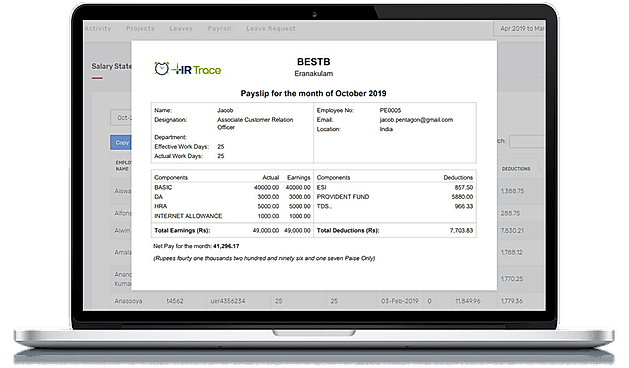Click the Total Earnings (Rs) label
The image size is (629, 368).
[182, 230]
